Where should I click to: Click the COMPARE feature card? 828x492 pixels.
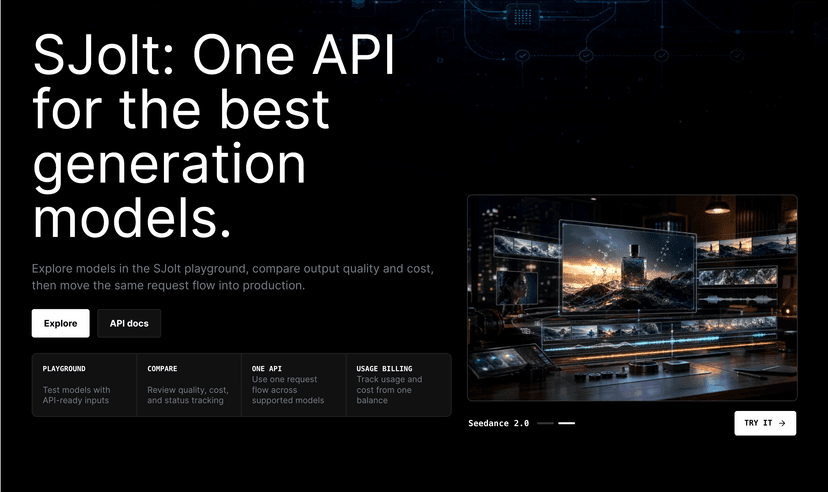pyautogui.click(x=189, y=385)
